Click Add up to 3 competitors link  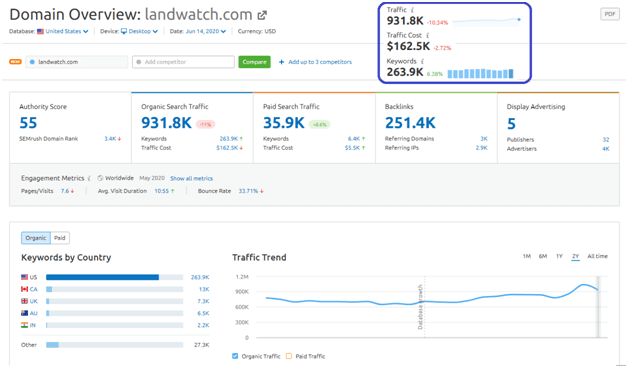pos(320,62)
